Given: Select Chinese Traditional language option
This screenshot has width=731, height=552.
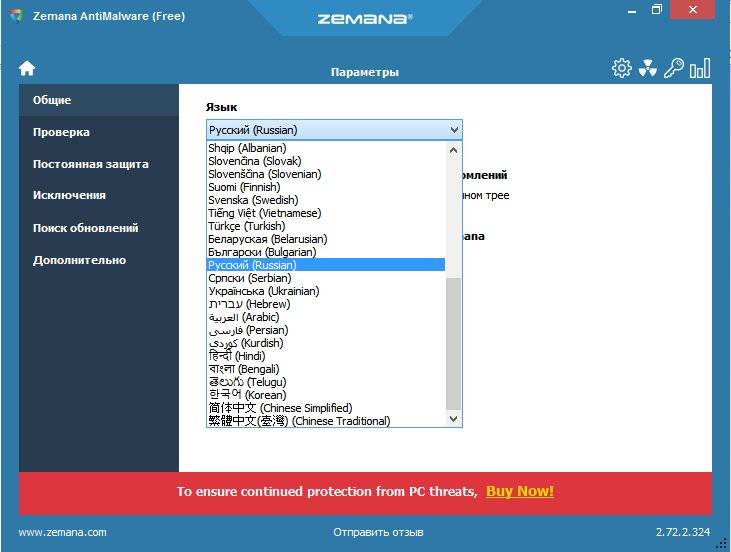Looking at the screenshot, I should [x=326, y=421].
